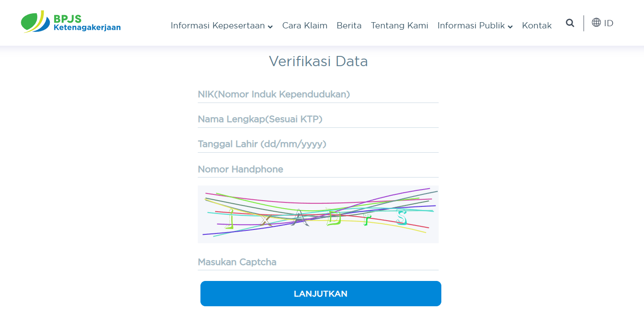Focus the NIK input field

318,95
